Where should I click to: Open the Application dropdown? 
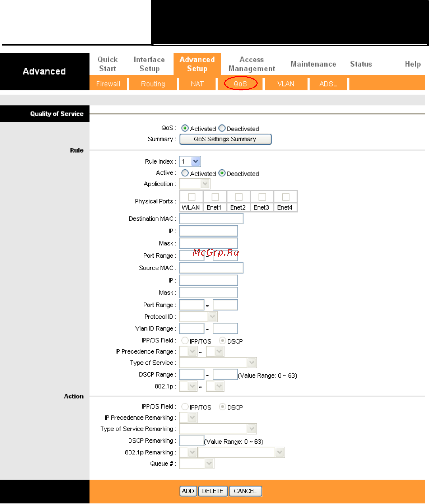(x=194, y=184)
